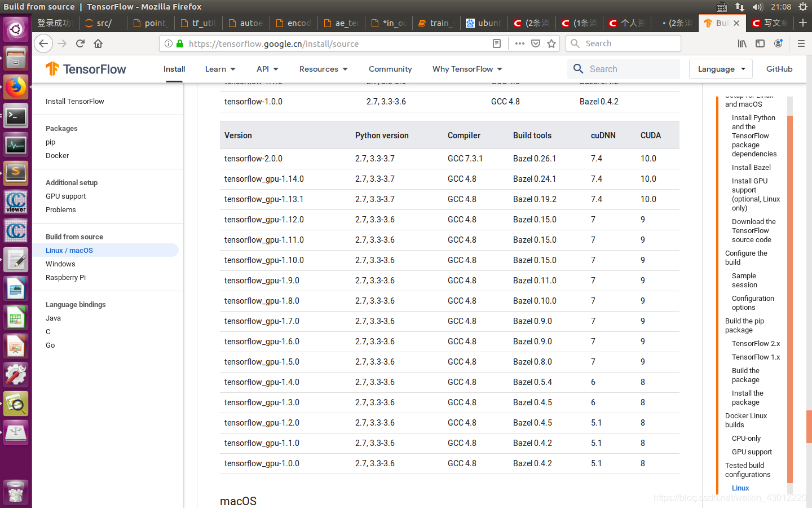
Task: Open the GitHub link
Action: [779, 69]
